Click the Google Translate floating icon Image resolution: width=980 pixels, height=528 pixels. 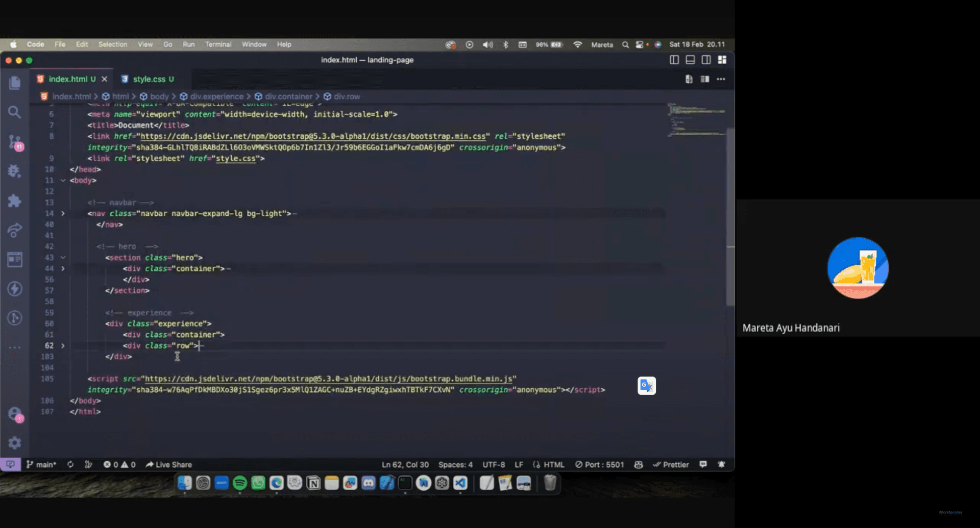point(647,386)
